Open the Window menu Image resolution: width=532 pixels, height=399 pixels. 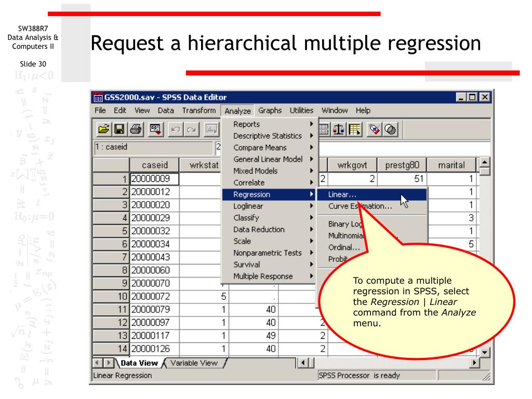335,111
